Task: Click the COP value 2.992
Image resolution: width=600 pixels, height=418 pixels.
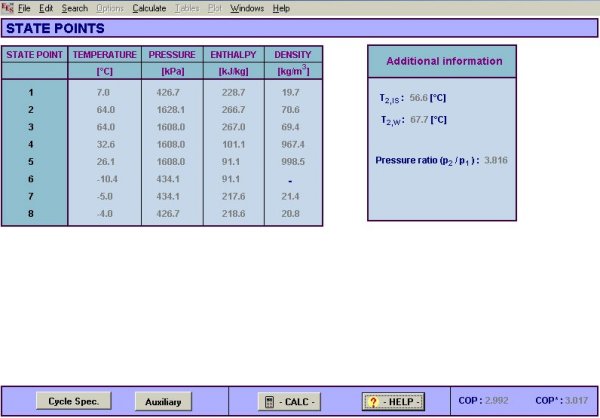Action: (x=496, y=401)
